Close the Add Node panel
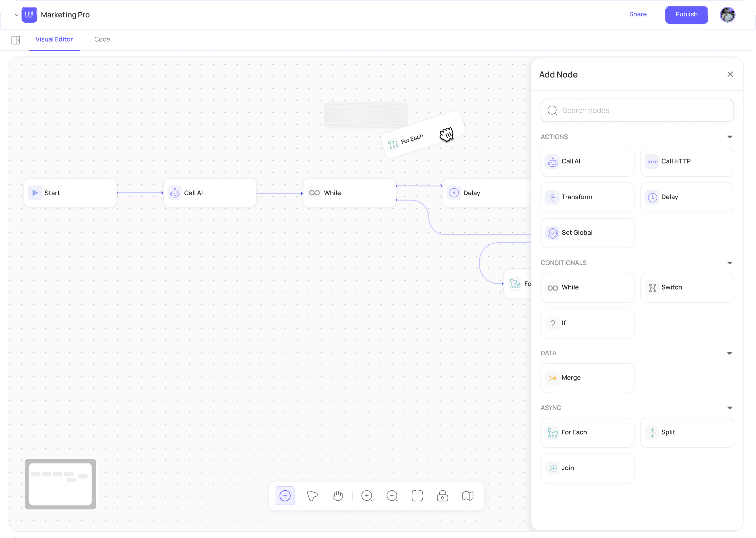This screenshot has width=756, height=538. click(730, 74)
